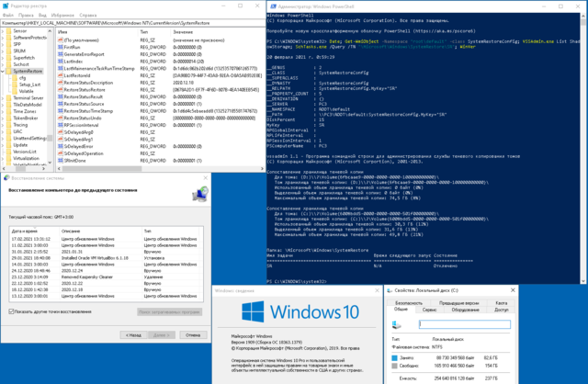Click the gray 'Свободно' color square
The height and width of the screenshot is (384, 588).
pos(394,366)
